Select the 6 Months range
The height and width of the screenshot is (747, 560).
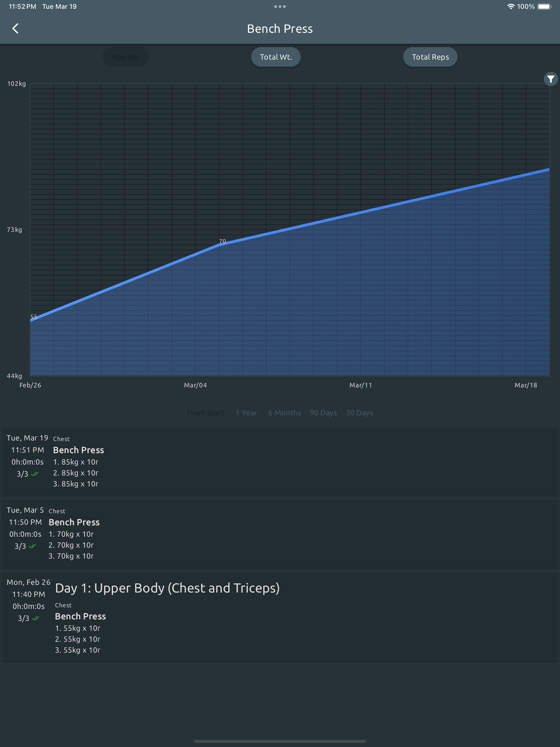(x=284, y=413)
